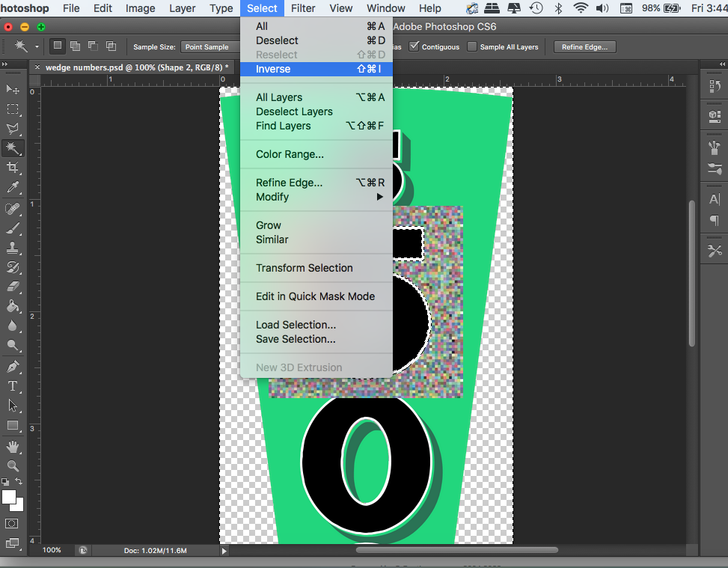Select the Eyedropper tool
This screenshot has width=728, height=568.
(13, 187)
